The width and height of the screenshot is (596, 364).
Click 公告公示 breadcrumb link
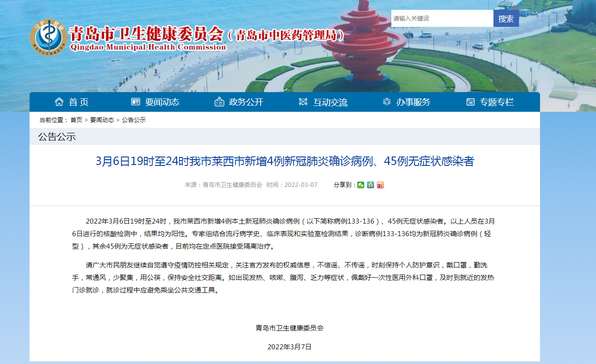(134, 120)
